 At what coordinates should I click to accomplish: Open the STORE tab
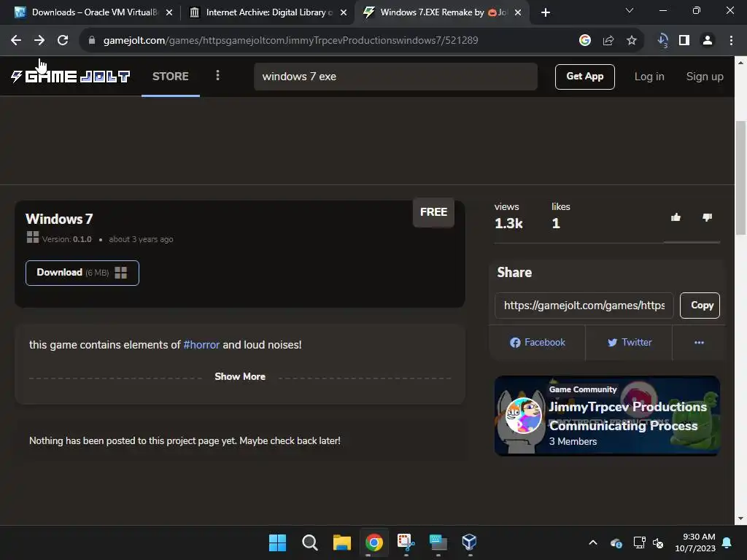[171, 76]
